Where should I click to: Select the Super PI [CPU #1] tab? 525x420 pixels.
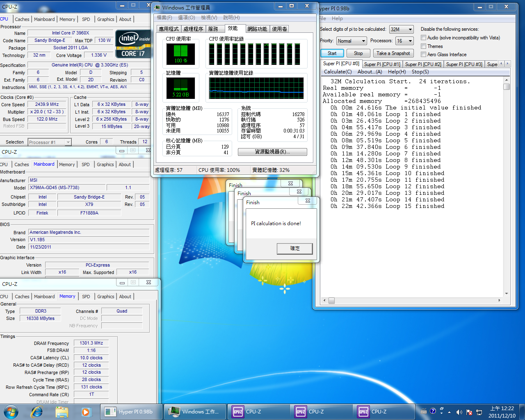pos(382,64)
